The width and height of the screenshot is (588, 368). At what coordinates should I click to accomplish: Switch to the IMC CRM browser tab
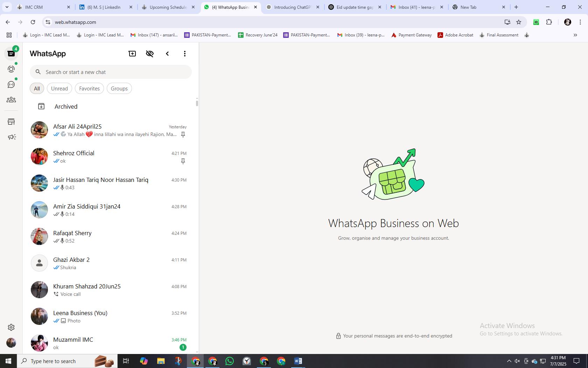pos(43,7)
